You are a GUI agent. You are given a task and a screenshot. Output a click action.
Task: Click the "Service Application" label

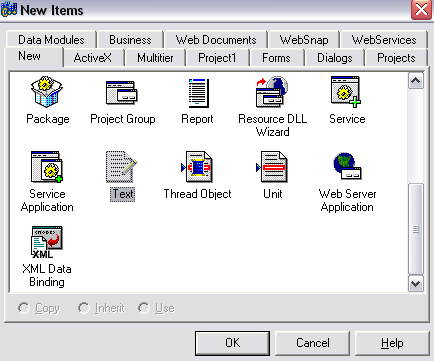click(47, 200)
